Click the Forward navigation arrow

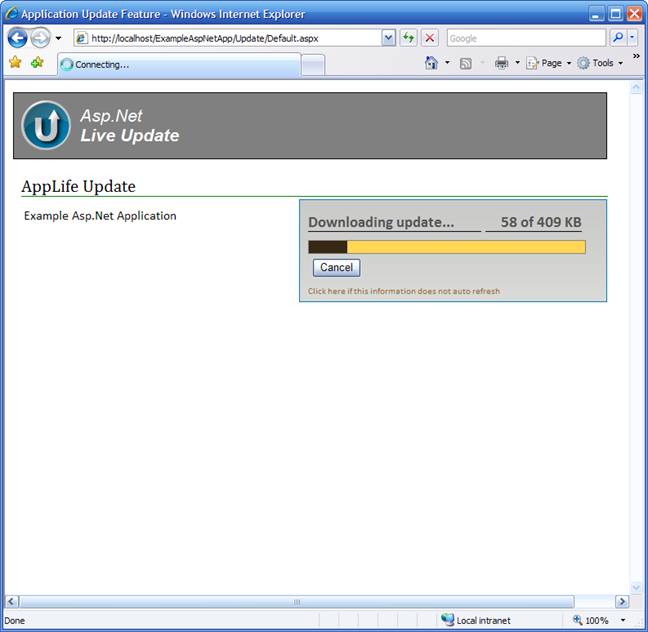point(40,38)
